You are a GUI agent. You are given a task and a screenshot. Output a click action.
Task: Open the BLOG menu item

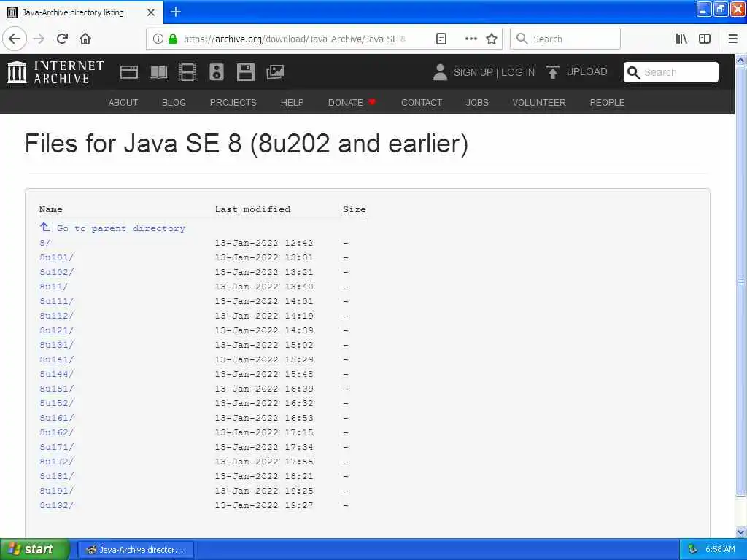(174, 102)
